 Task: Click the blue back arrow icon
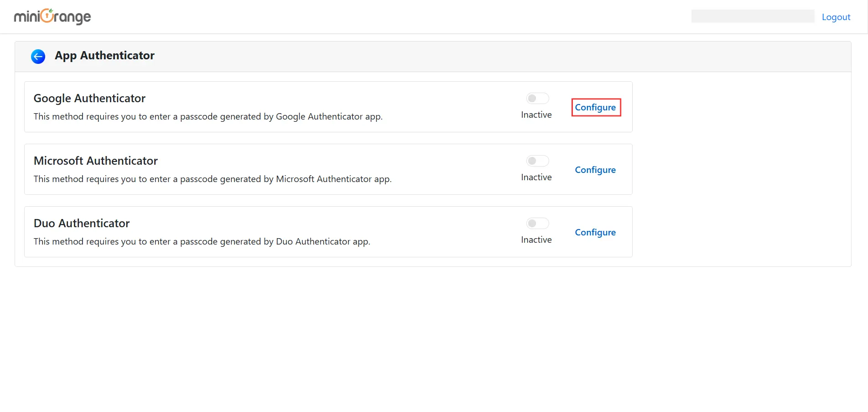point(38,57)
